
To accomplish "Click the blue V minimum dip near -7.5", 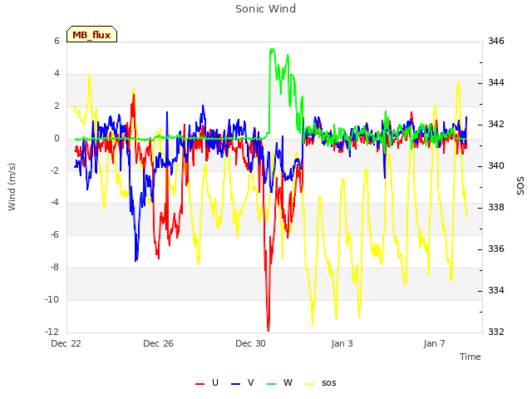I will [136, 259].
